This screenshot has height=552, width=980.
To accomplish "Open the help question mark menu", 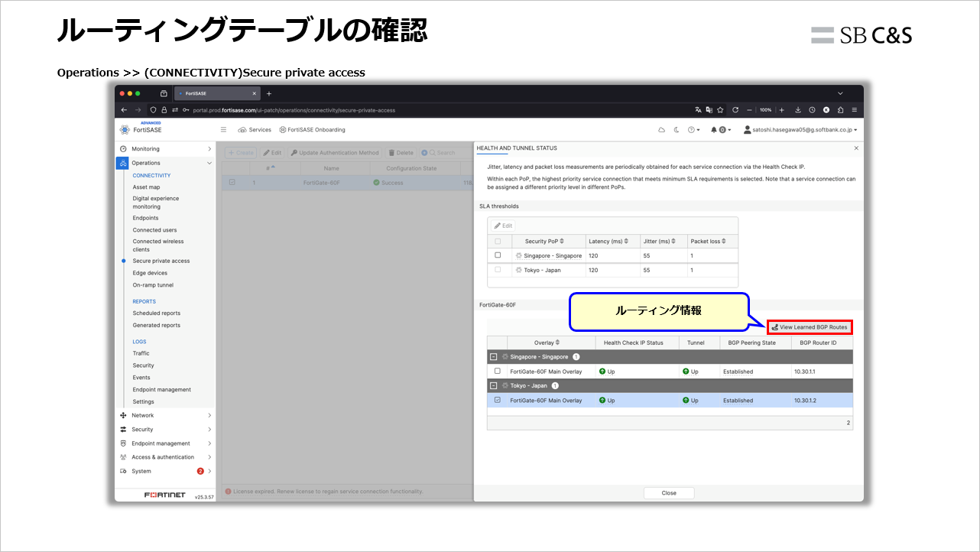I will (693, 130).
